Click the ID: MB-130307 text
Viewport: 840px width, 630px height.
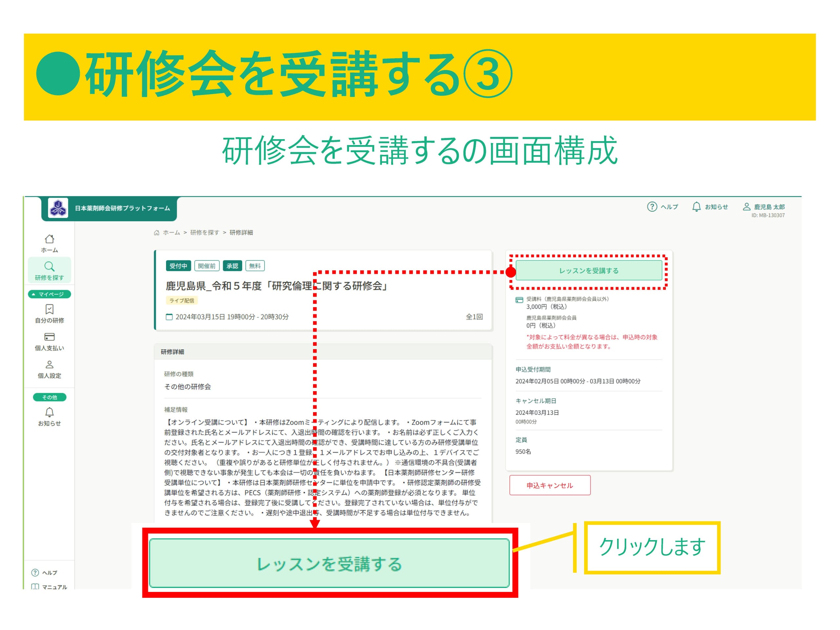click(x=768, y=215)
